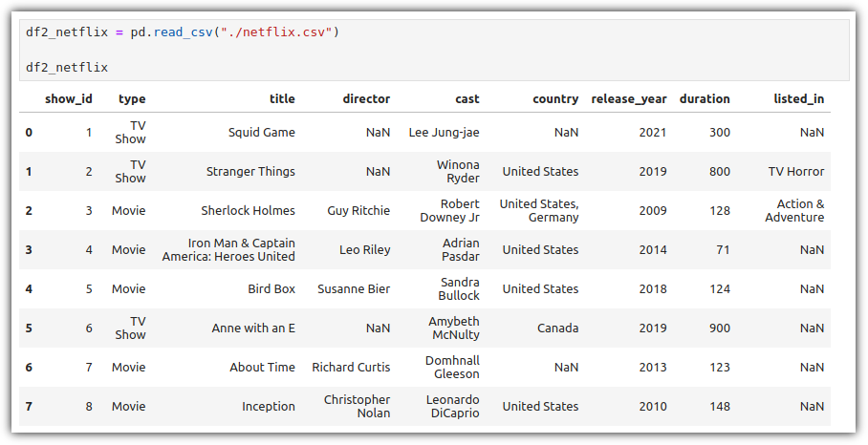The height and width of the screenshot is (445, 868).
Task: Select the Bird Box title cell
Action: (x=271, y=288)
